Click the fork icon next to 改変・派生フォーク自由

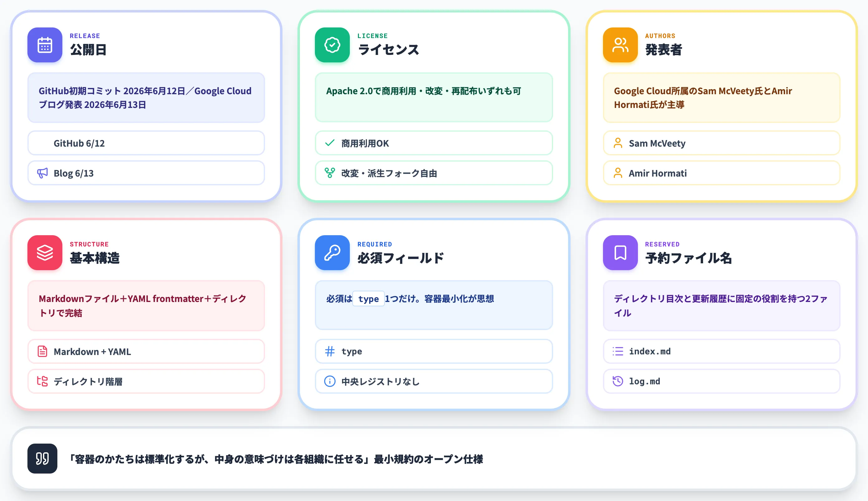(330, 173)
